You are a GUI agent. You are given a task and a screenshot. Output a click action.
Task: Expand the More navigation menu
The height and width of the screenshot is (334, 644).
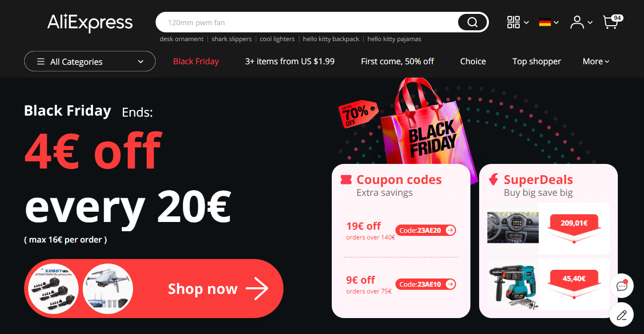coord(596,61)
